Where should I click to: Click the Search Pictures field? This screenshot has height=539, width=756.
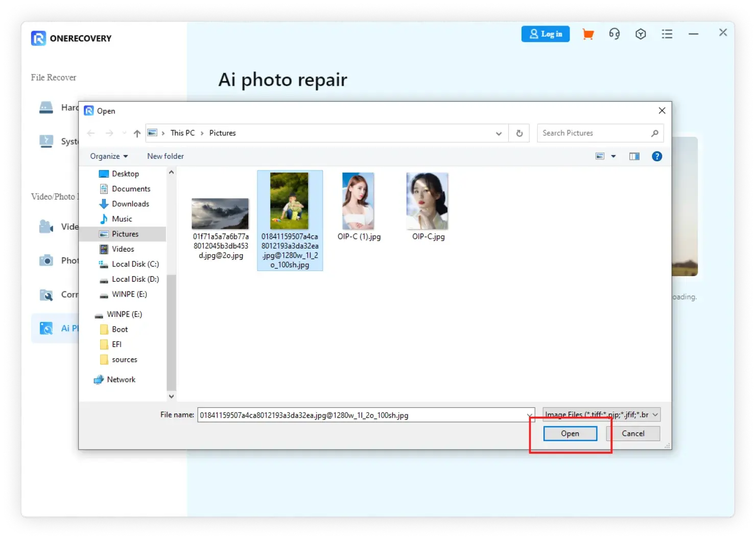[594, 133]
